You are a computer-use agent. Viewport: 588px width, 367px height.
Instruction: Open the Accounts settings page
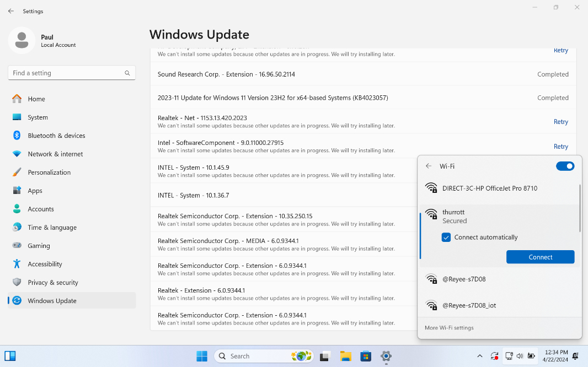pos(41,209)
